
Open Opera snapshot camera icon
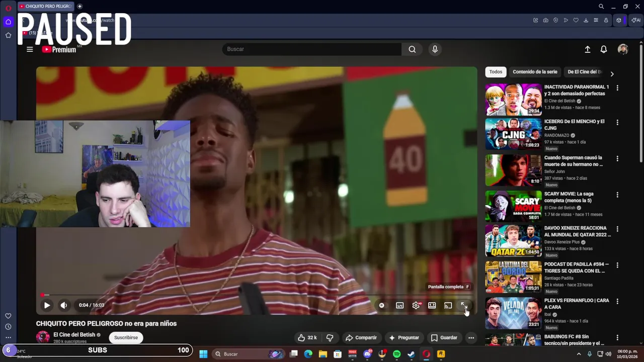[x=546, y=20]
